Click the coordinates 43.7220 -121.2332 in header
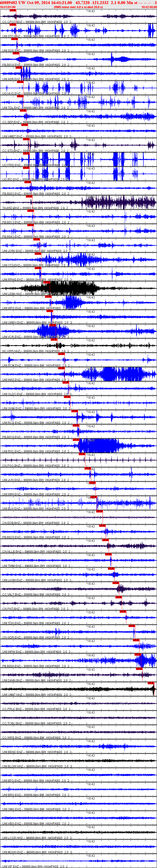The width and height of the screenshot is (157, 868). 92,2
